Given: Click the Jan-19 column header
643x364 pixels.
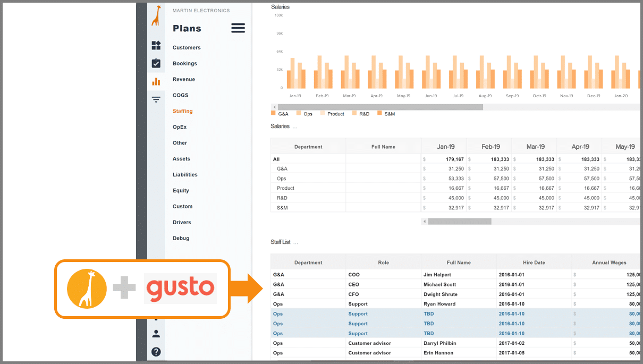Looking at the screenshot, I should coord(444,147).
